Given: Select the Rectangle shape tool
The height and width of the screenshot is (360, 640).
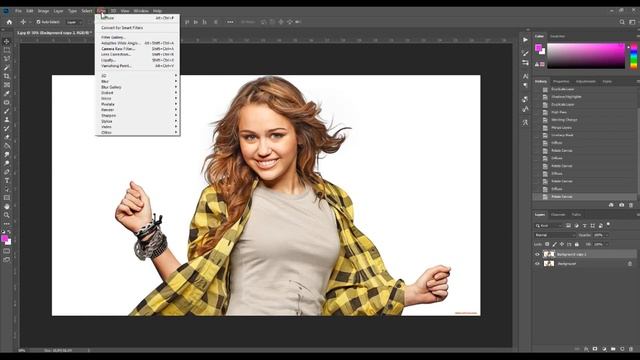Looking at the screenshot, I should [x=7, y=198].
